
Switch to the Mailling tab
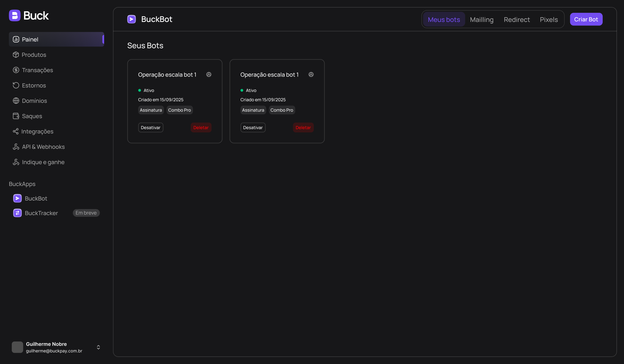pyautogui.click(x=482, y=20)
